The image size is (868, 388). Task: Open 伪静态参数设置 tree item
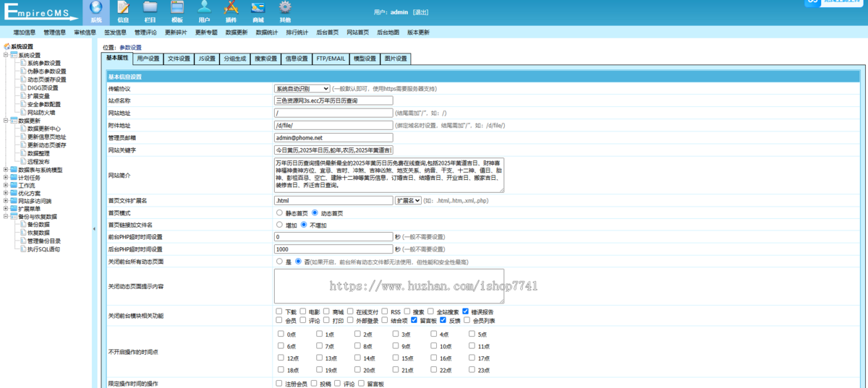click(x=46, y=72)
